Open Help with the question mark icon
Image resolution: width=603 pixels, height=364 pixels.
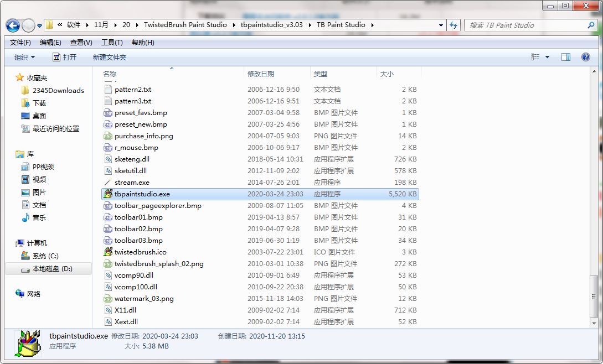point(586,57)
